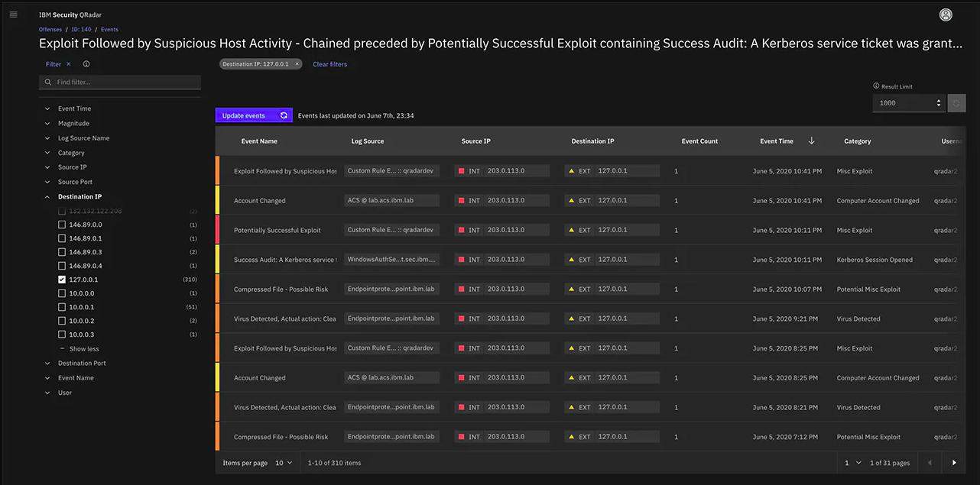Click Show less in Destination IP
980x485 pixels.
tap(83, 349)
